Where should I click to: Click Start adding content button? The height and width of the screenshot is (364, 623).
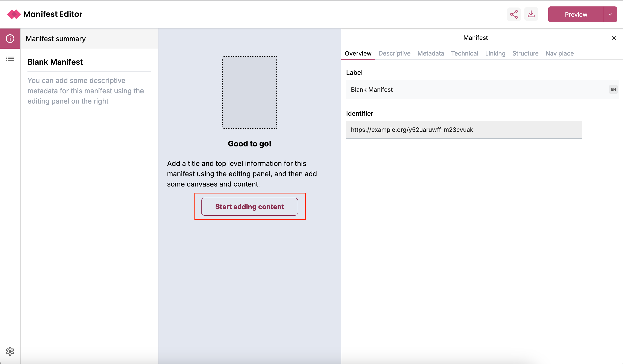(249, 206)
